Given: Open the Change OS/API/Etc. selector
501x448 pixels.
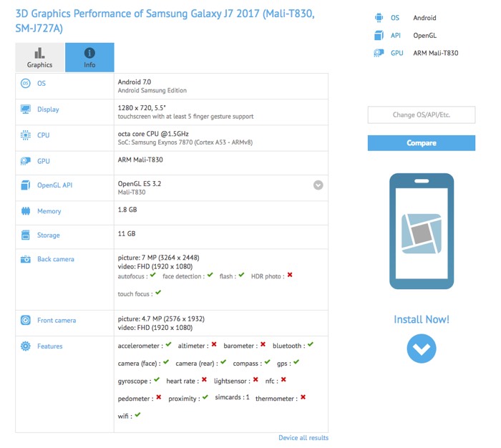Looking at the screenshot, I should [422, 115].
